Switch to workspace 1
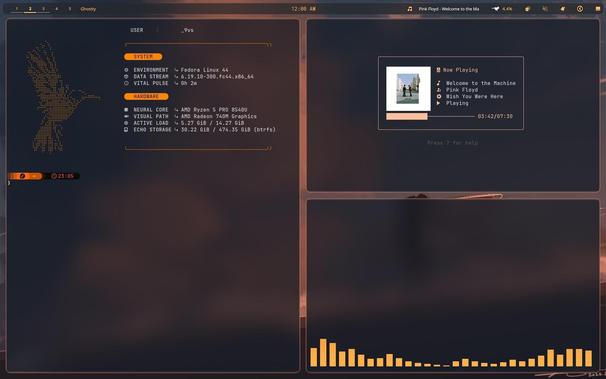 [17, 8]
